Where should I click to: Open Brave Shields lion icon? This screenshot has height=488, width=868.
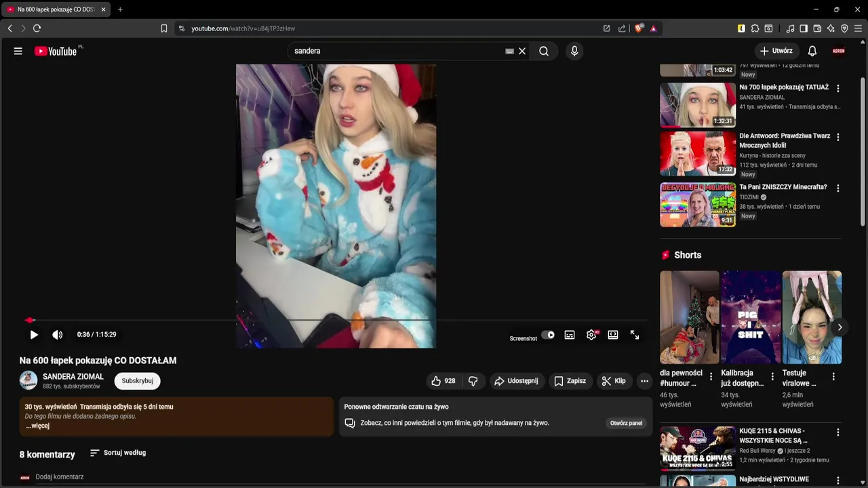click(639, 28)
